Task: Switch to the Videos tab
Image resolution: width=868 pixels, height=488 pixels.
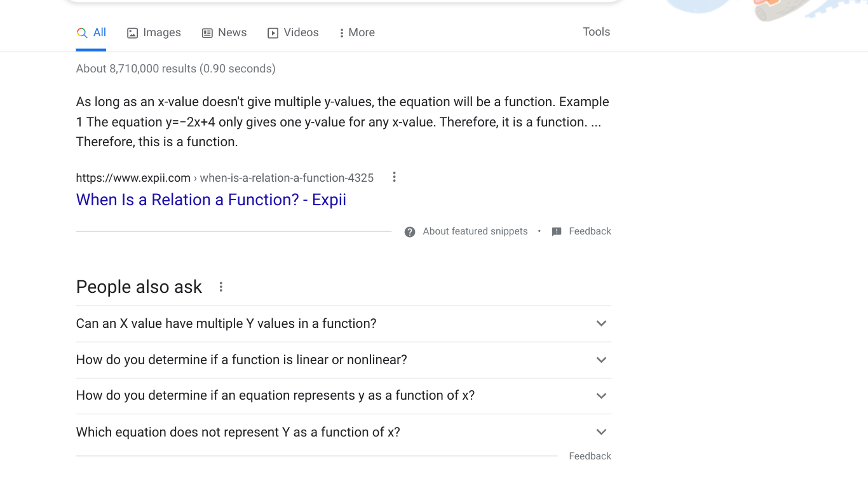Action: click(293, 33)
